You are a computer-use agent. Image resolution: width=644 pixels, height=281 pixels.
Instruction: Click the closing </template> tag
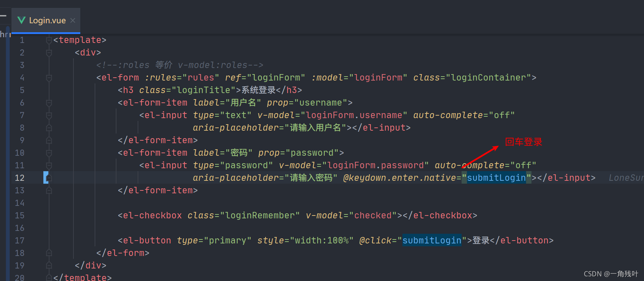pyautogui.click(x=82, y=277)
